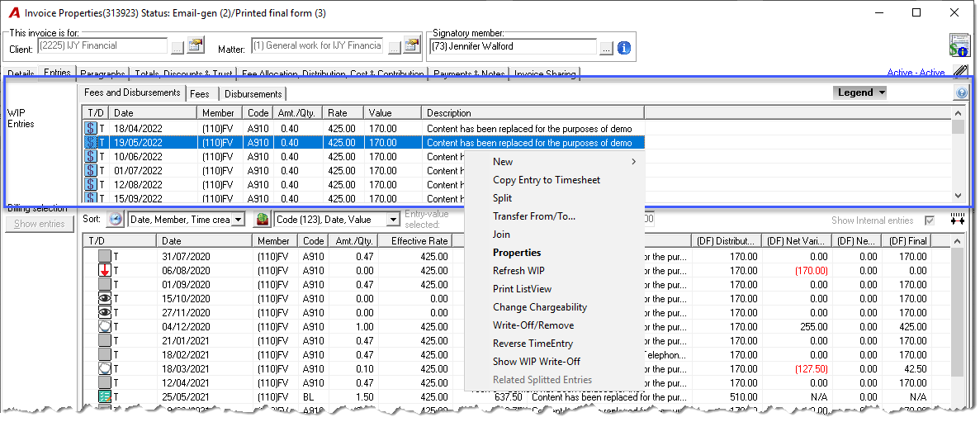Click the dollar icon on the 01/07/2022 WIP row
The width and height of the screenshot is (980, 422).
tap(92, 170)
